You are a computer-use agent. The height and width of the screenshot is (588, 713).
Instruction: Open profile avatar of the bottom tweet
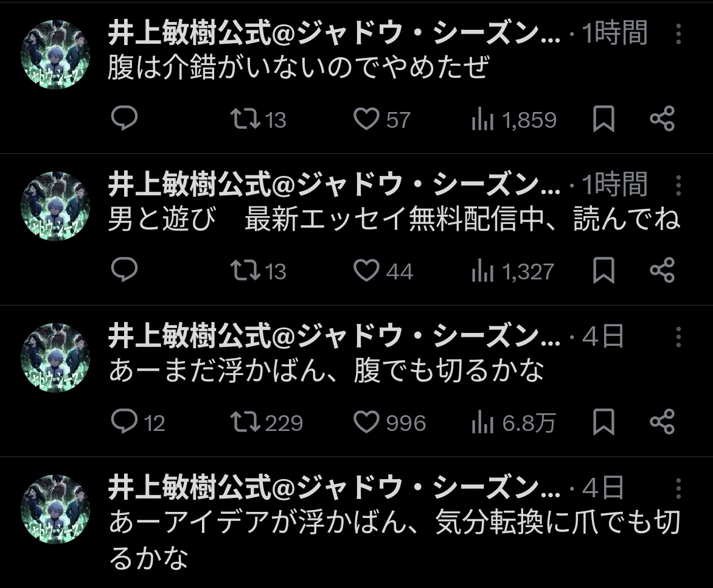pyautogui.click(x=55, y=509)
